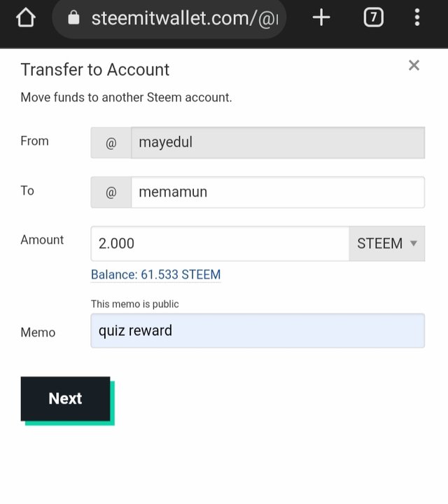Click the To field containing memamun
Viewport: 448px width, 504px height.
pyautogui.click(x=277, y=192)
